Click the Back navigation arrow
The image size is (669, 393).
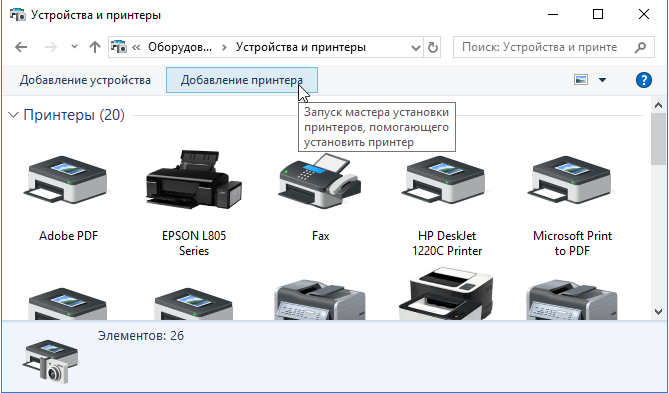pyautogui.click(x=21, y=47)
